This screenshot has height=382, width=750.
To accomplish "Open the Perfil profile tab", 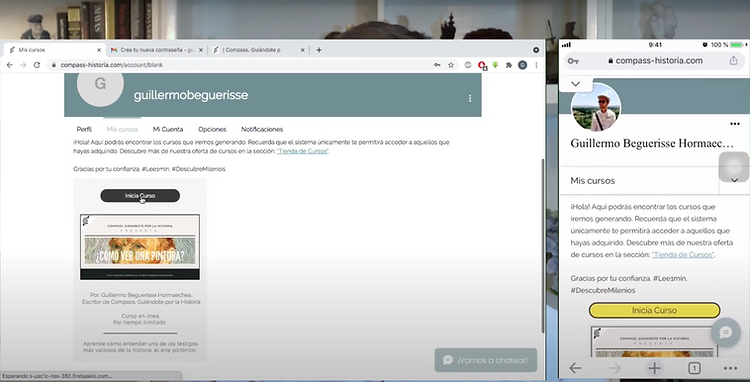I will point(84,129).
